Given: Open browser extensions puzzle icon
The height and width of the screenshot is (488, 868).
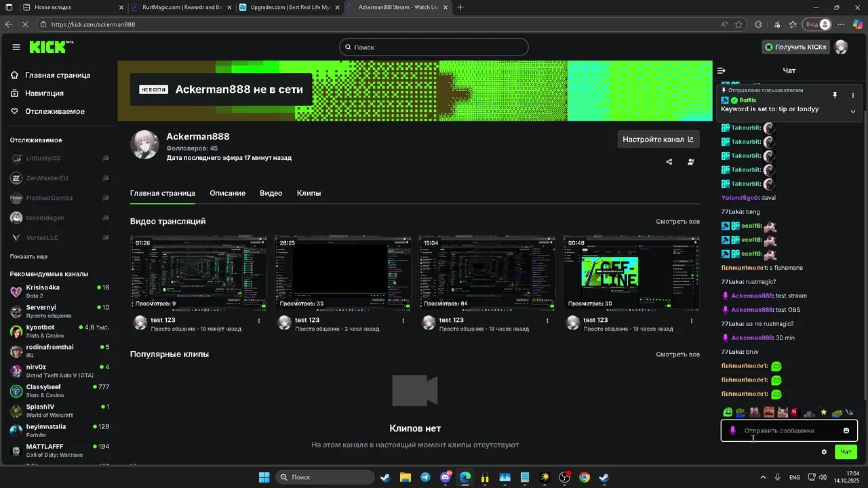Looking at the screenshot, I should (758, 24).
